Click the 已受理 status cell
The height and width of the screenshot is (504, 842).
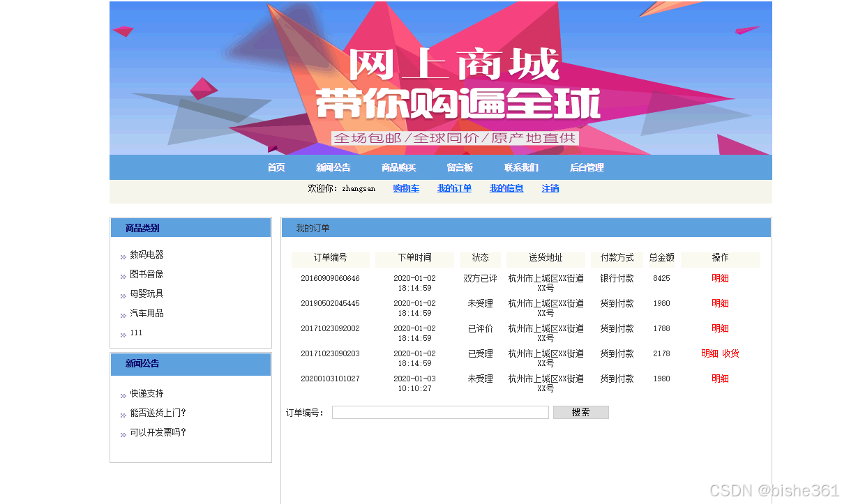[480, 353]
